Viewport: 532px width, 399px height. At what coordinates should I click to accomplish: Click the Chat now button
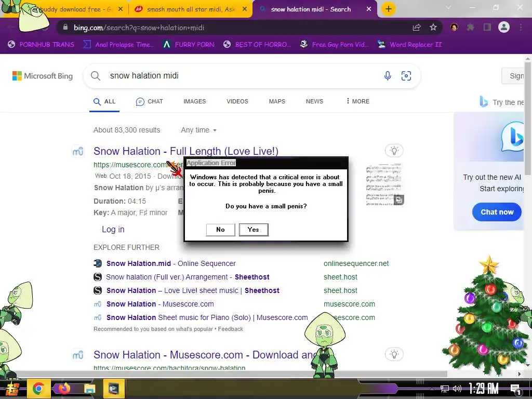(x=497, y=212)
